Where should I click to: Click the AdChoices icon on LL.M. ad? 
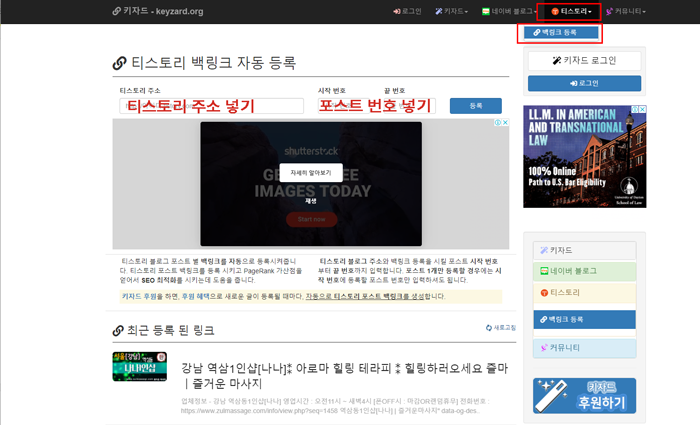tap(635, 109)
